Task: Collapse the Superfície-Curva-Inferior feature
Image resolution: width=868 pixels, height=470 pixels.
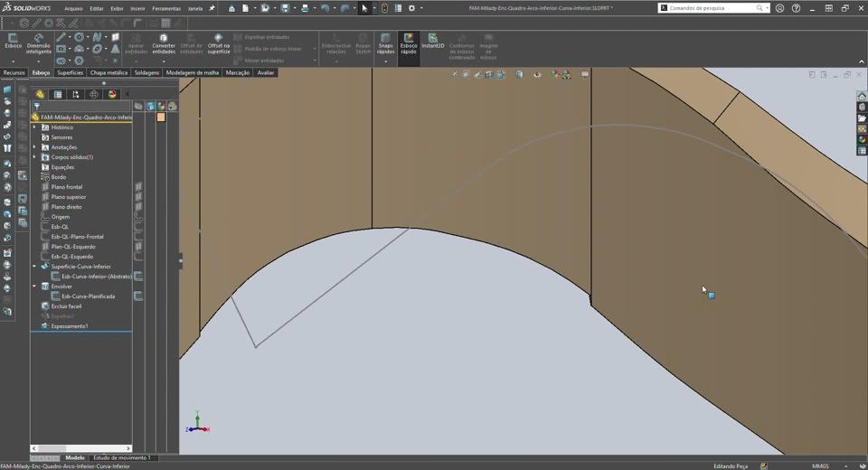Action: coord(34,267)
